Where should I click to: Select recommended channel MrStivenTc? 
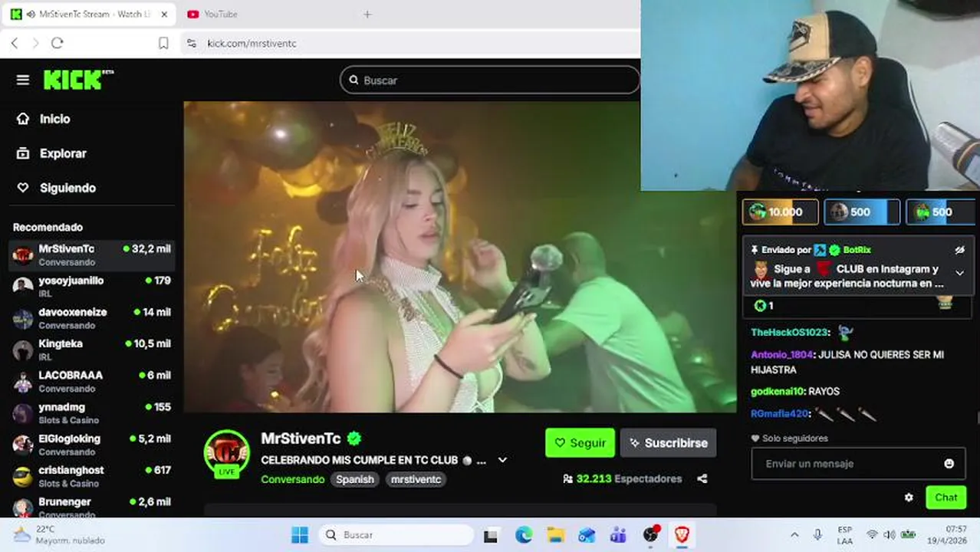91,255
